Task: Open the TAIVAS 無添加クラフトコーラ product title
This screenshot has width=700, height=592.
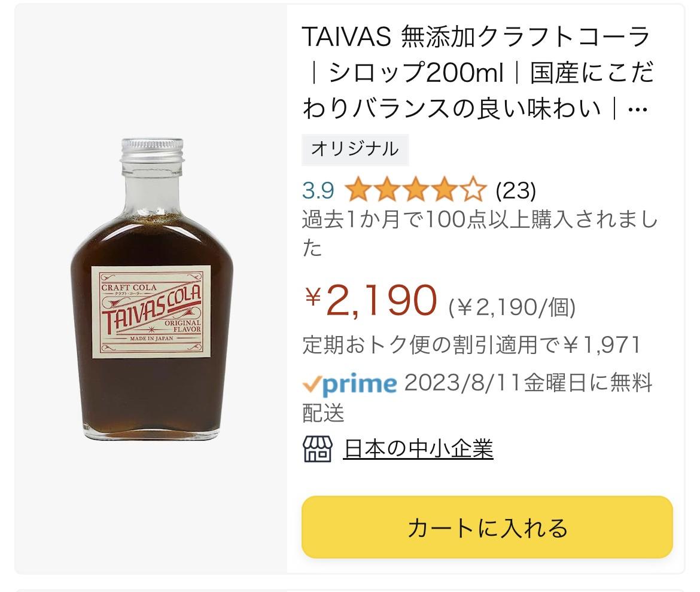Action: click(x=477, y=73)
